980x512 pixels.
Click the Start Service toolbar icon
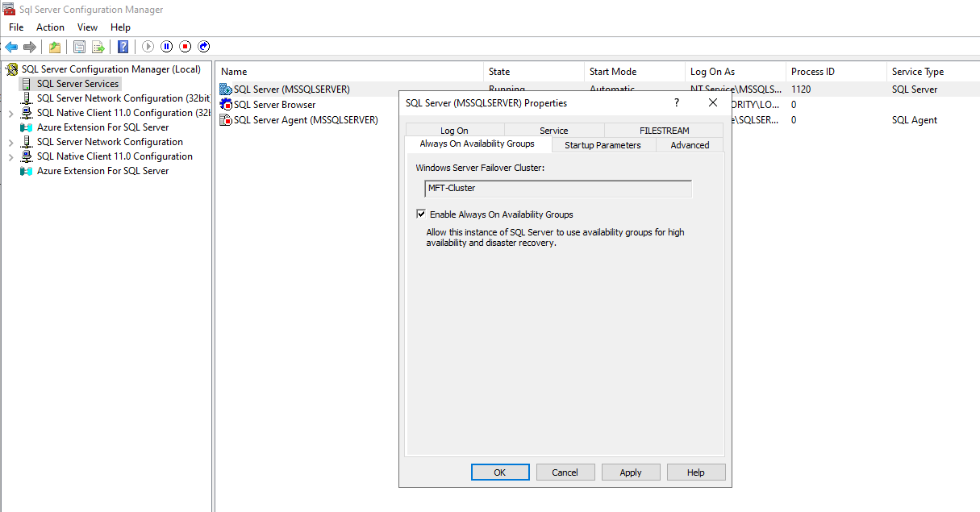click(148, 47)
